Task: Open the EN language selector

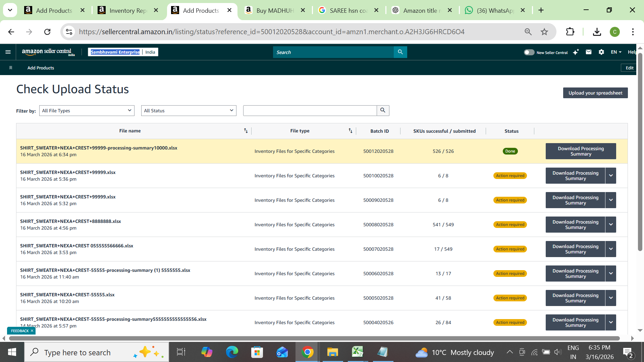Action: click(x=616, y=52)
